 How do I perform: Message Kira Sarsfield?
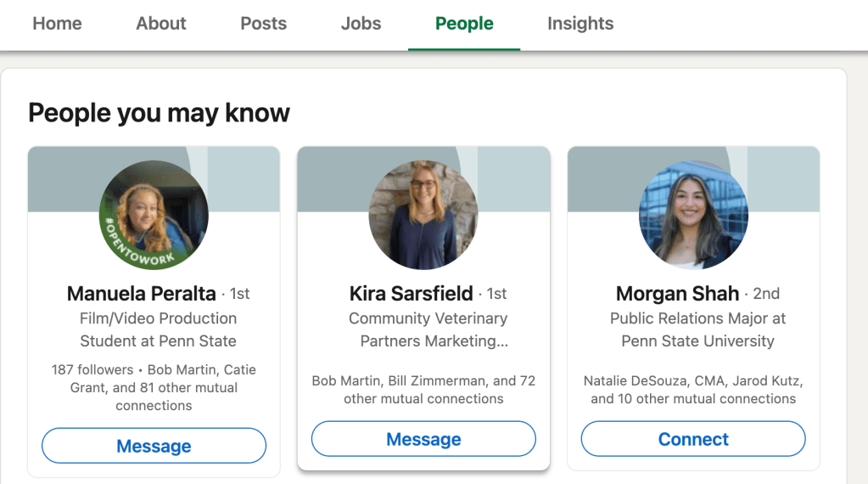pyautogui.click(x=423, y=439)
